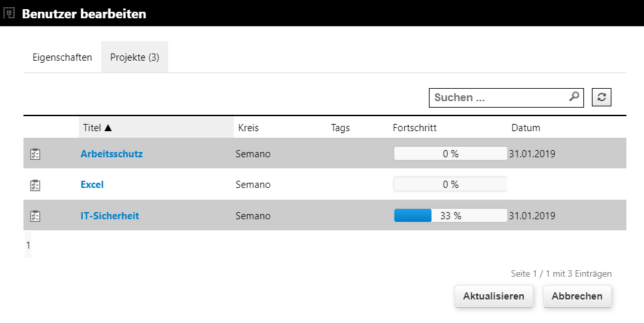Sort by the Fortschritt column header
The width and height of the screenshot is (644, 323).
(x=415, y=128)
